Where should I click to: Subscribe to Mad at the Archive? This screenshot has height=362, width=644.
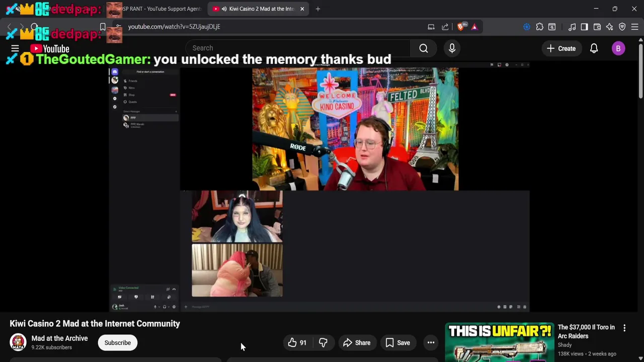coord(117,343)
